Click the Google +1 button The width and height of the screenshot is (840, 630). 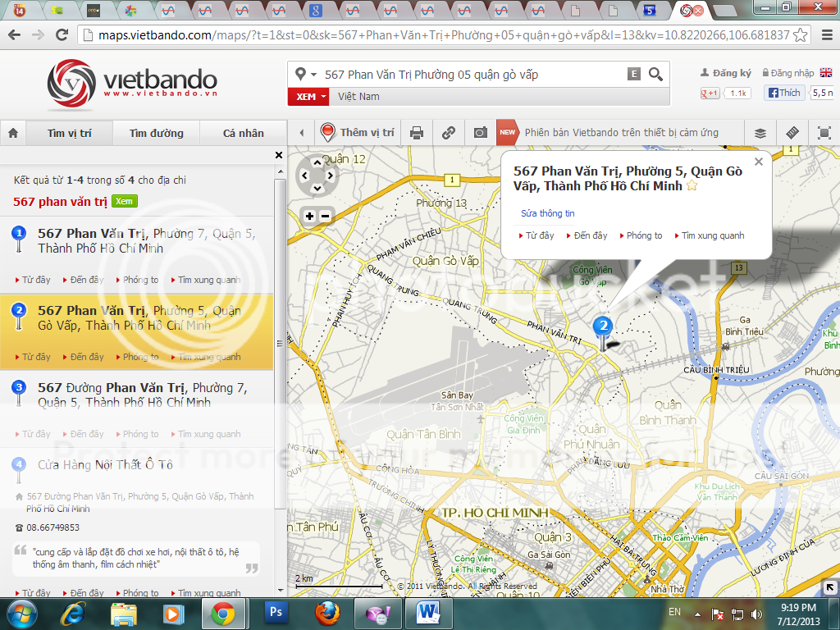click(710, 94)
